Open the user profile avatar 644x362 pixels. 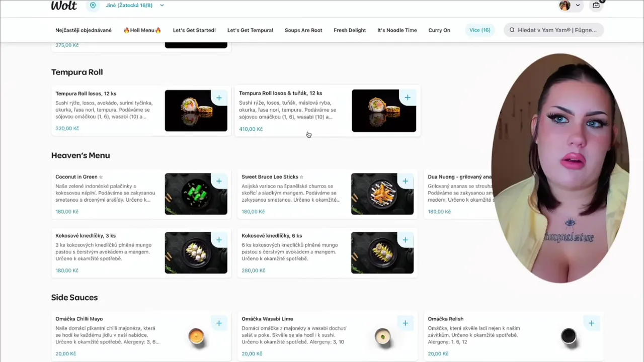point(565,6)
